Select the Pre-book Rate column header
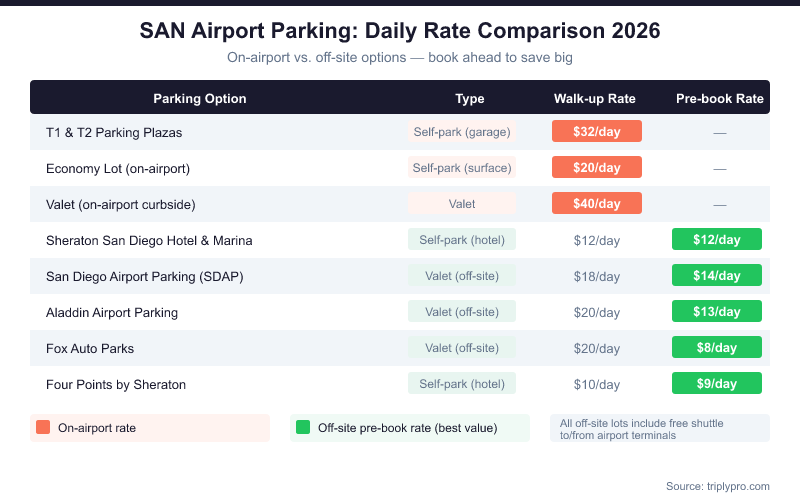The width and height of the screenshot is (800, 500). click(x=719, y=98)
